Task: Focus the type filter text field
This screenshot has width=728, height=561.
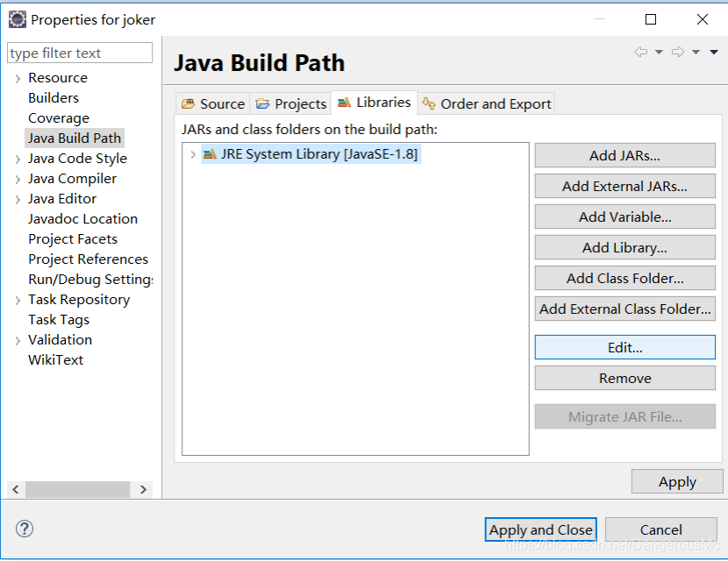Action: 80,53
